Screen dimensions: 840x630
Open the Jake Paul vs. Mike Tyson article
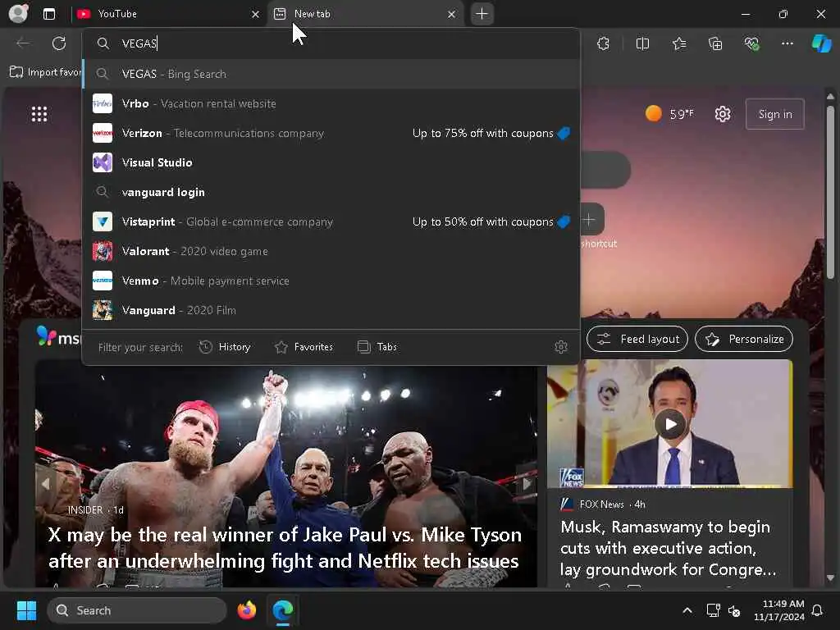tap(285, 547)
